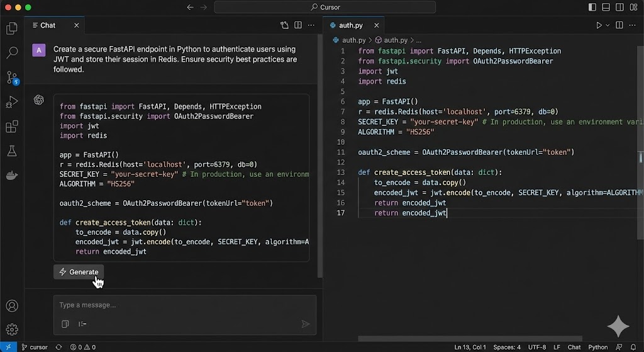Toggle the primary side bar layout
Screen dimensions: 644x352
click(x=592, y=8)
